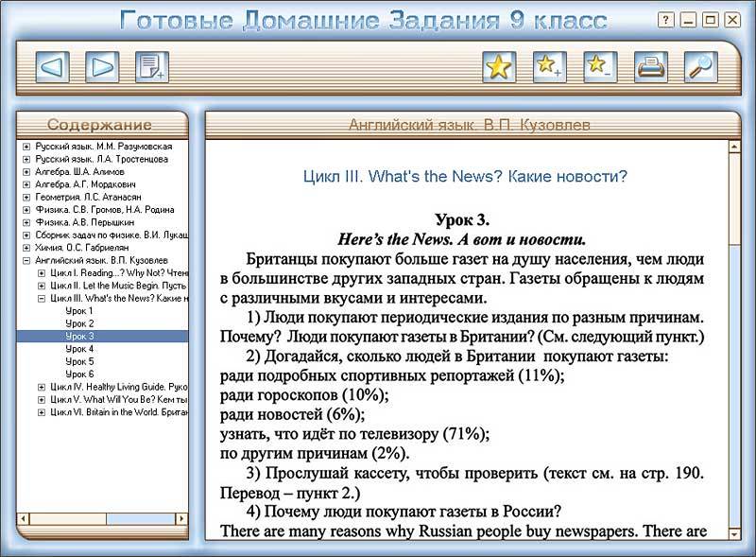Click the contents panel scroll-left arrow
The width and height of the screenshot is (756, 557).
tap(23, 519)
